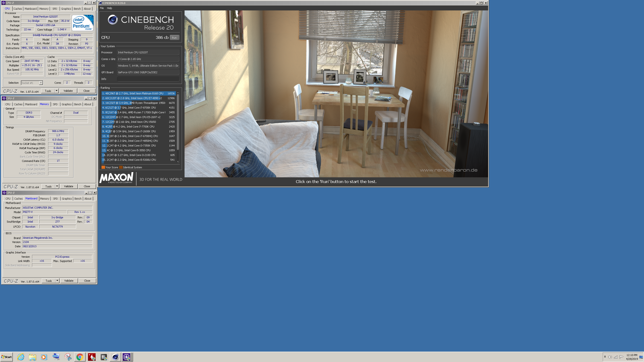Select ranking row Intel Core i3-2100 CPU
Viewport: 644px width, 362px height.
(138, 155)
